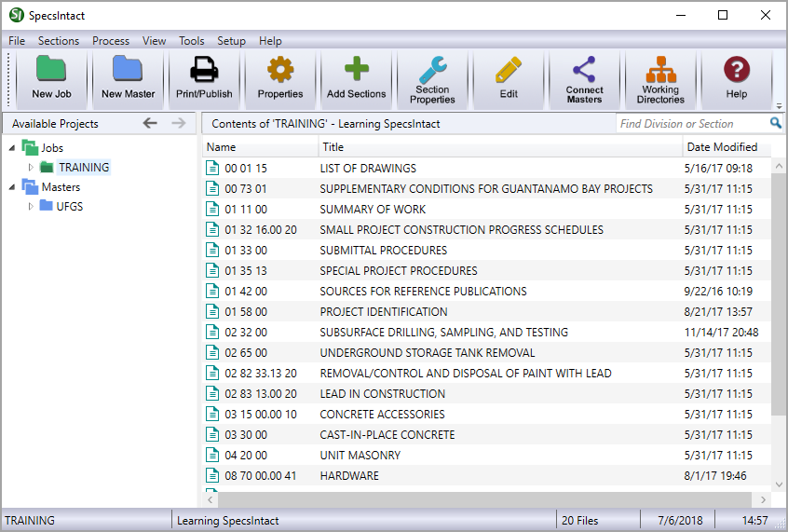Select SUBSURFACE DRILLING, SAMPLING, AND TESTING row
The width and height of the screenshot is (788, 532).
486,332
